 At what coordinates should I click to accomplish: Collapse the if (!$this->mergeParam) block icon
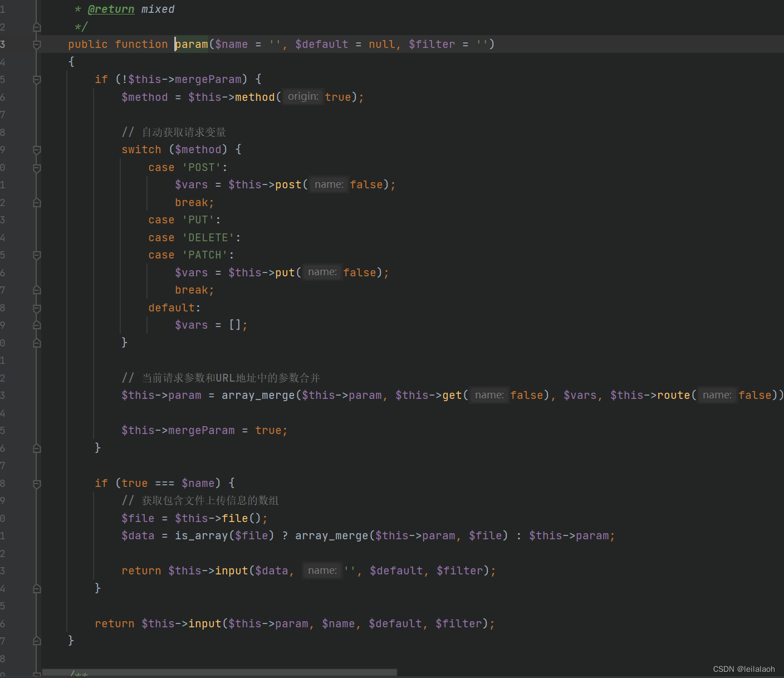37,79
